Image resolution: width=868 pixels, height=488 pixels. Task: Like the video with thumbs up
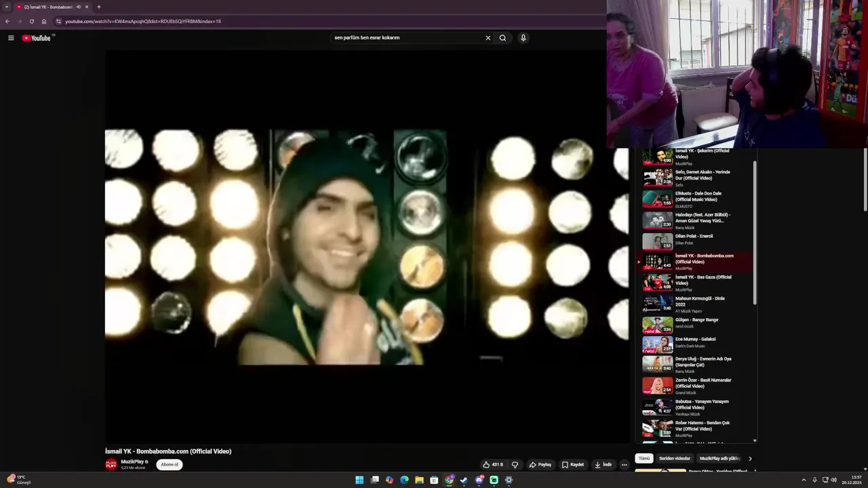click(493, 465)
